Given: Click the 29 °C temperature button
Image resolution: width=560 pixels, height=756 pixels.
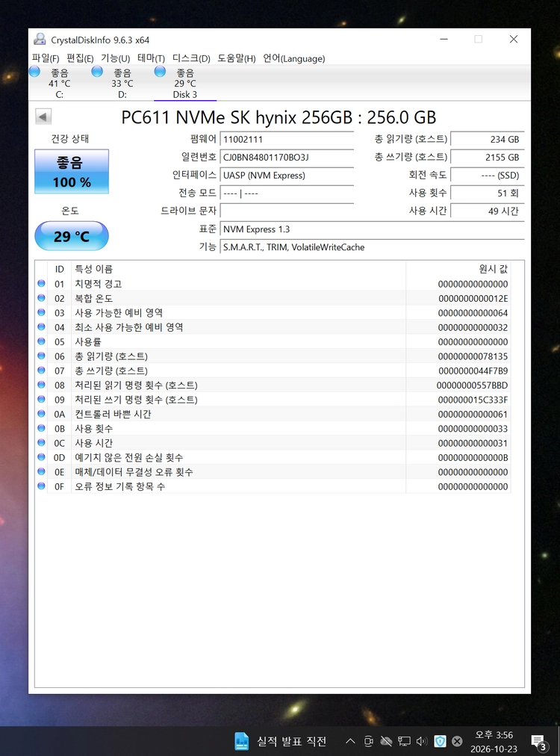Looking at the screenshot, I should tap(72, 236).
